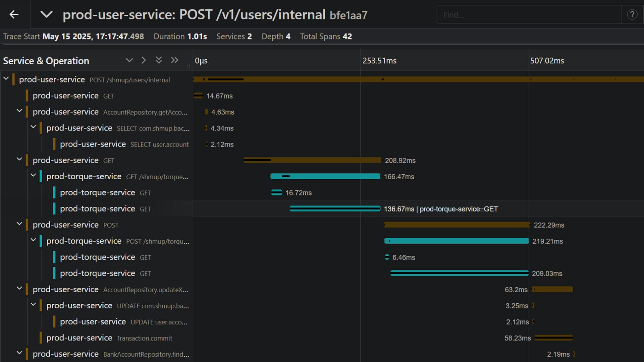Screen dimensions: 644x362
Task: Click the 14.67ms GET span bar
Action: point(198,96)
